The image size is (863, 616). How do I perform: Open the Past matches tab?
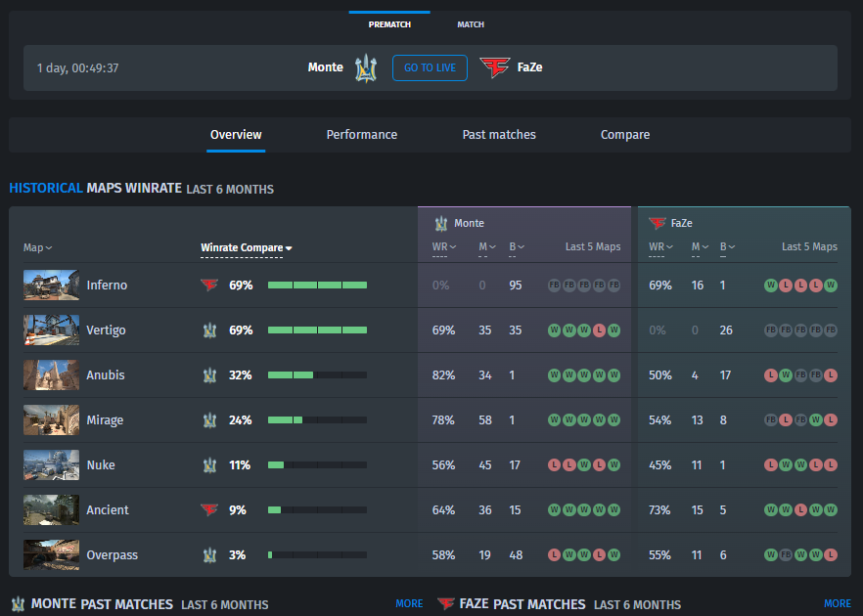tap(499, 135)
